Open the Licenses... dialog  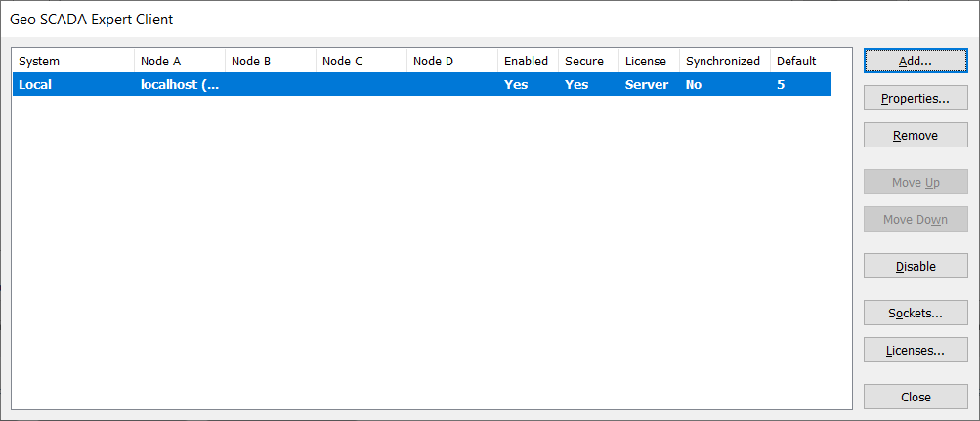[916, 350]
